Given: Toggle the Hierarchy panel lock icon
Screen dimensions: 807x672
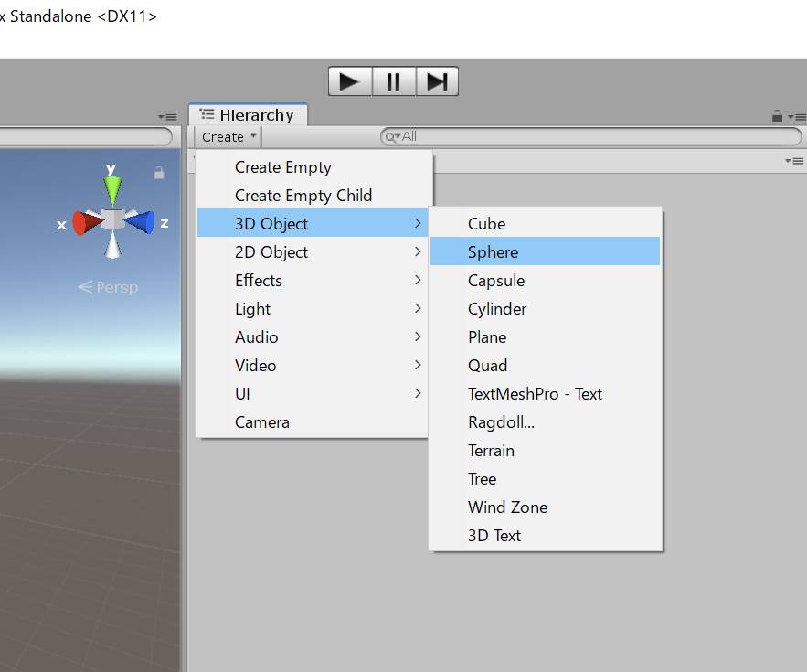Looking at the screenshot, I should [x=777, y=116].
